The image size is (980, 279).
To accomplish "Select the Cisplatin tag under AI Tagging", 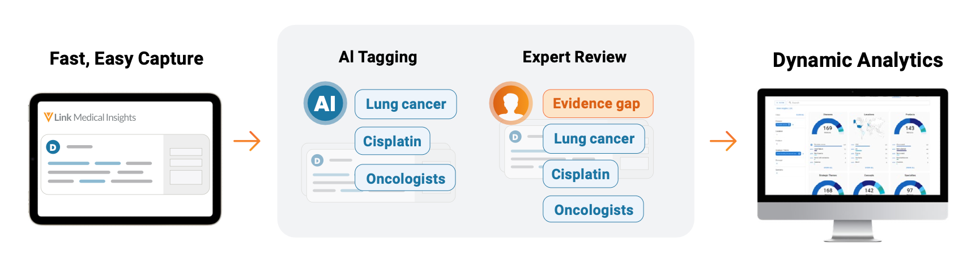I will (x=392, y=141).
